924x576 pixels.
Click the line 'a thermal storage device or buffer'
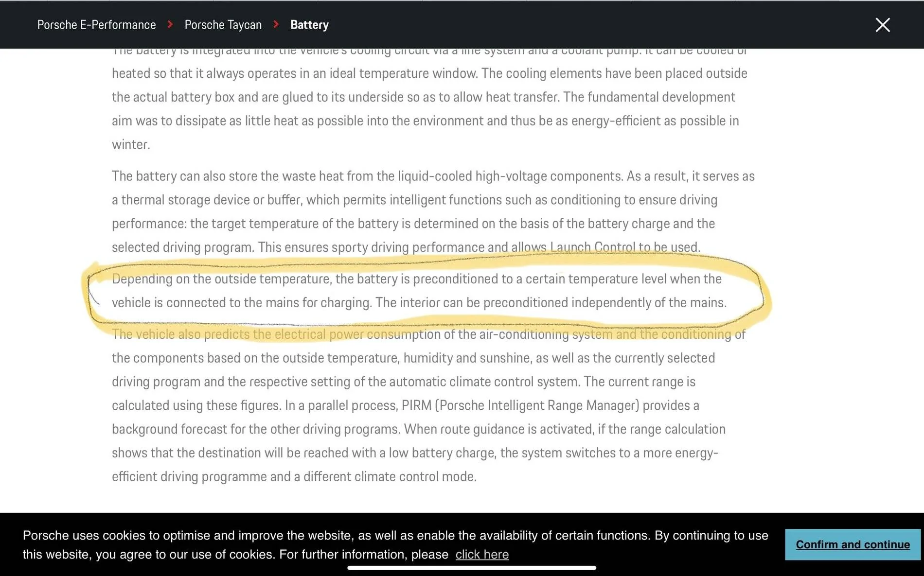[x=414, y=200]
